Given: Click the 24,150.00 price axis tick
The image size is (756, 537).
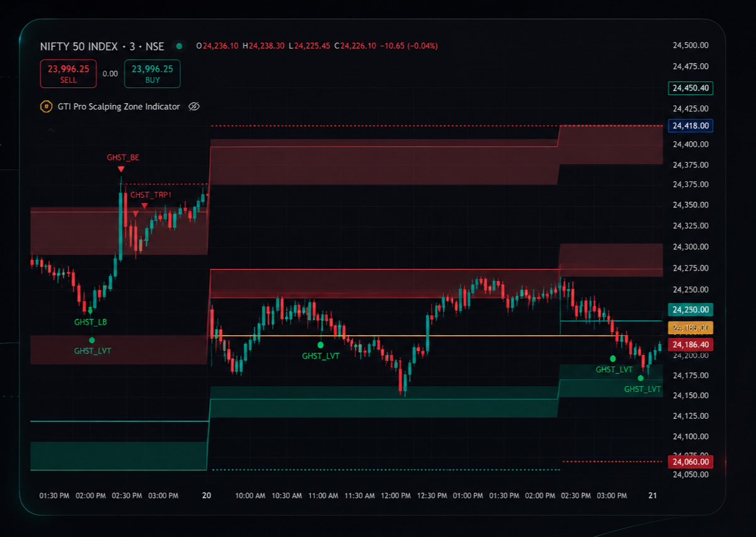Looking at the screenshot, I should 691,395.
